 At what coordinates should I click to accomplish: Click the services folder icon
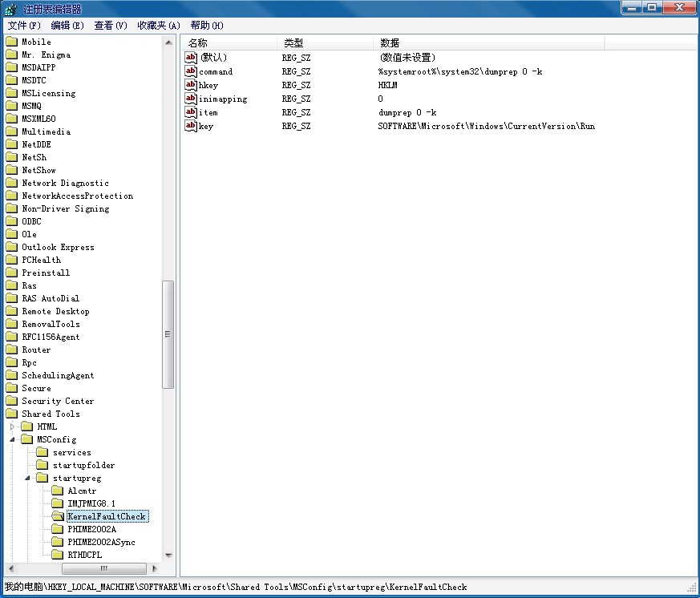point(42,453)
